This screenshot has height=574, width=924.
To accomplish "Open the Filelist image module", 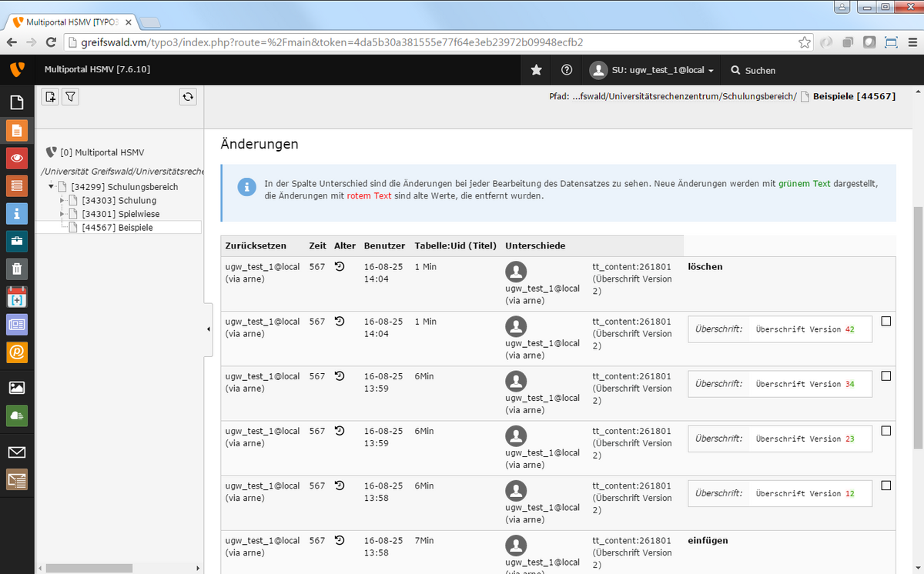I will [17, 388].
